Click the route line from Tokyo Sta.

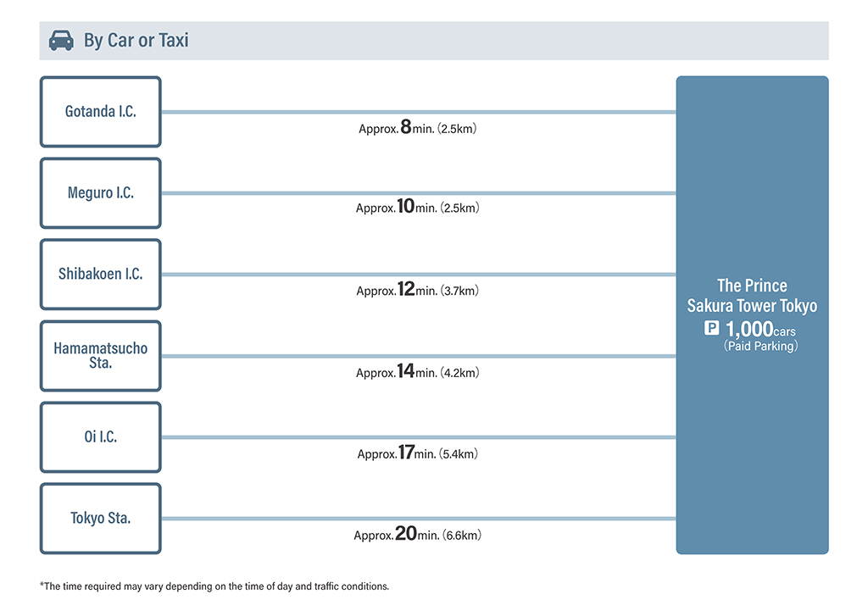419,519
